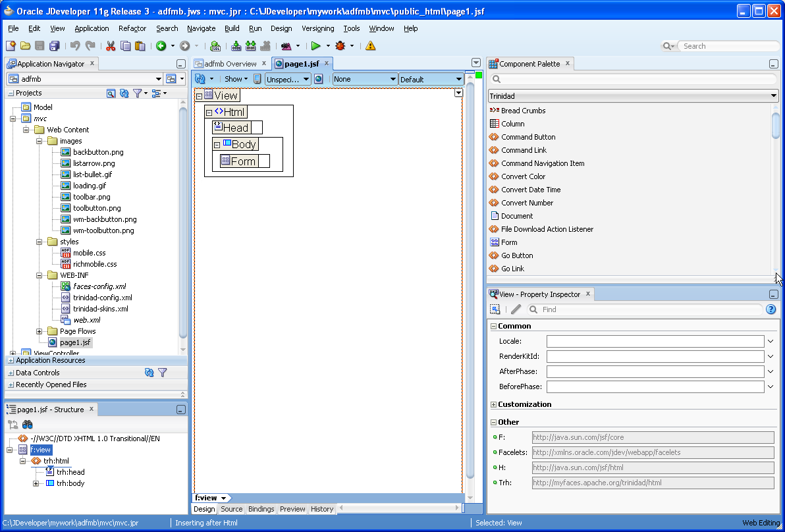Collapse the Common section in Property Inspector
This screenshot has height=532, width=785.
[x=494, y=326]
